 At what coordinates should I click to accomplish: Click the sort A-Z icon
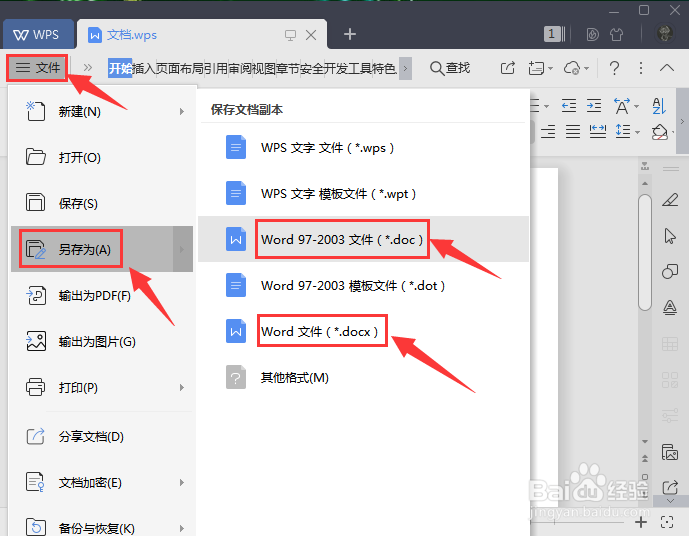click(x=659, y=106)
